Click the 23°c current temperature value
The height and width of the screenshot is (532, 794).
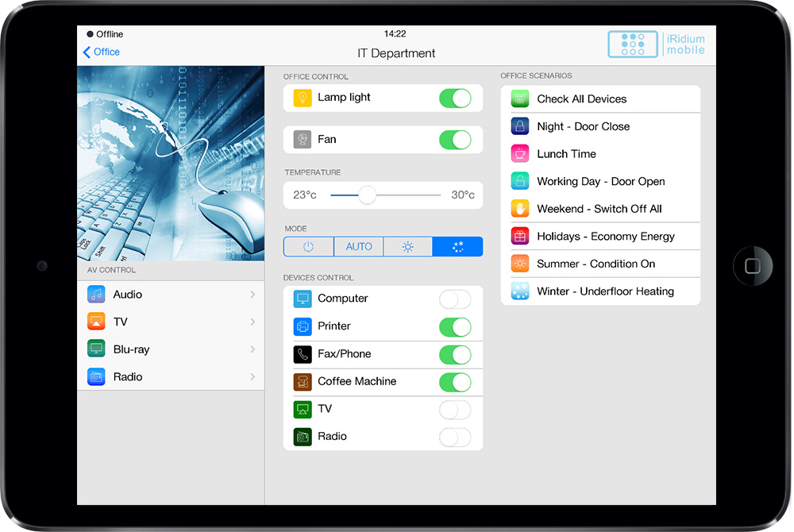305,195
